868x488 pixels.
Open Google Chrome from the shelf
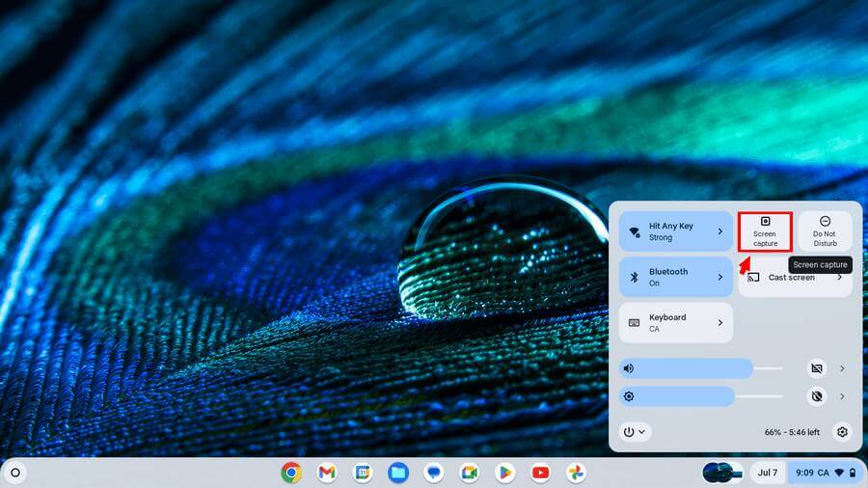[x=291, y=473]
